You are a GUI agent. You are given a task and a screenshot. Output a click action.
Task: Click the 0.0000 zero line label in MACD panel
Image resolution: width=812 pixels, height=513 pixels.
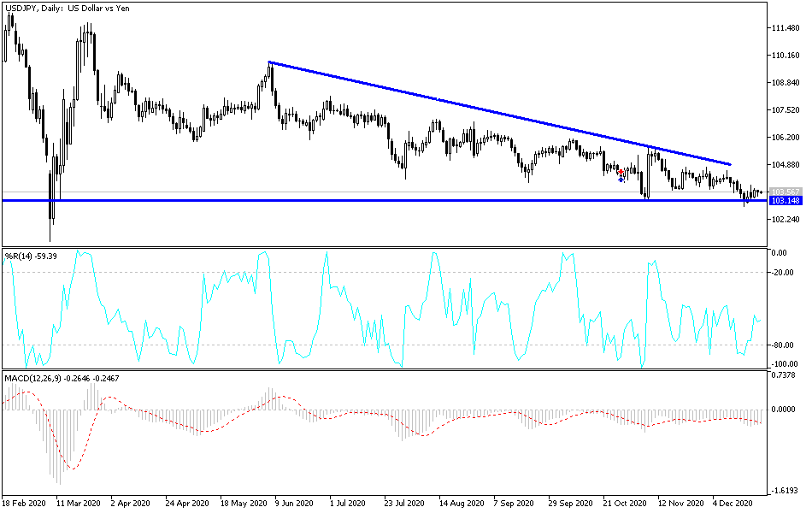point(784,410)
